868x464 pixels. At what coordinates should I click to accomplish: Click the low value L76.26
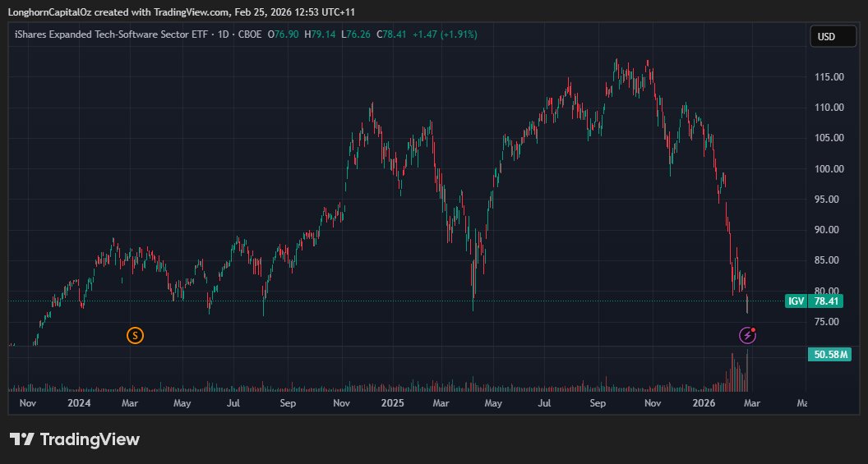tap(356, 34)
